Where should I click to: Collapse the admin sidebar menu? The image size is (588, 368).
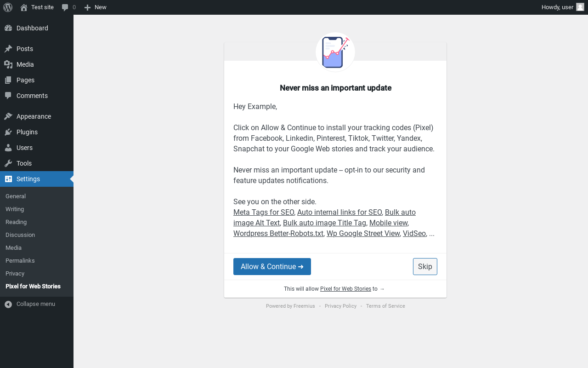[37, 304]
